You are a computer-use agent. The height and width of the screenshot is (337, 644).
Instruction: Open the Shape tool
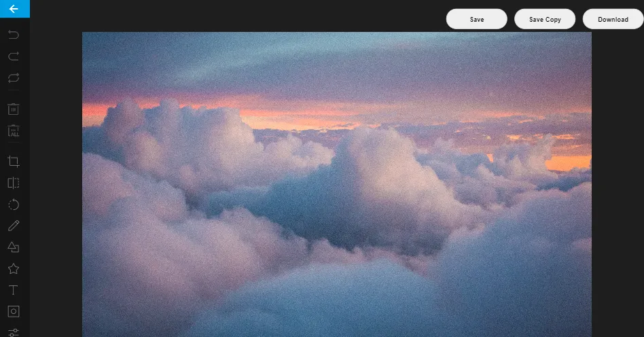pos(14,247)
